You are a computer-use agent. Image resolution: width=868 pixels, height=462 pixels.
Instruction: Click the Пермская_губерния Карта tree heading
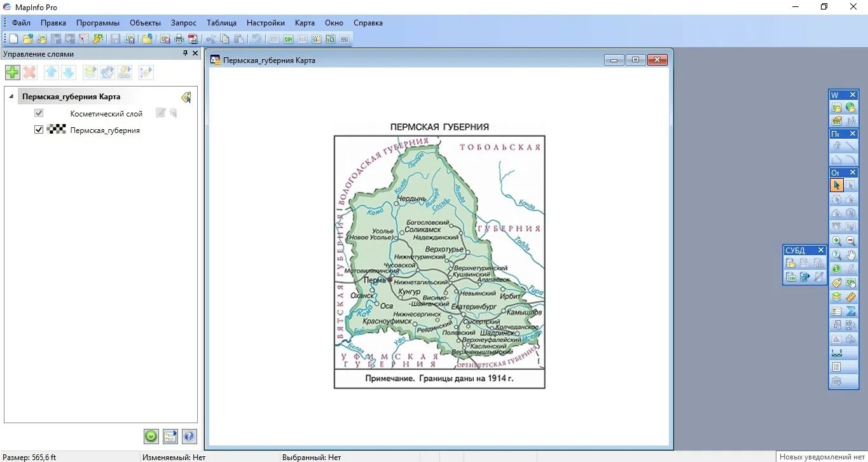pyautogui.click(x=71, y=97)
